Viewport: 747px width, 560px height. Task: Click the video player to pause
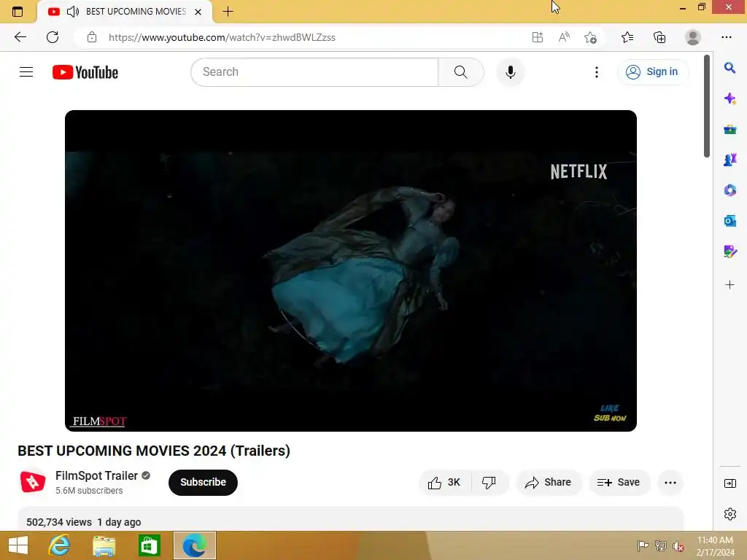[351, 271]
